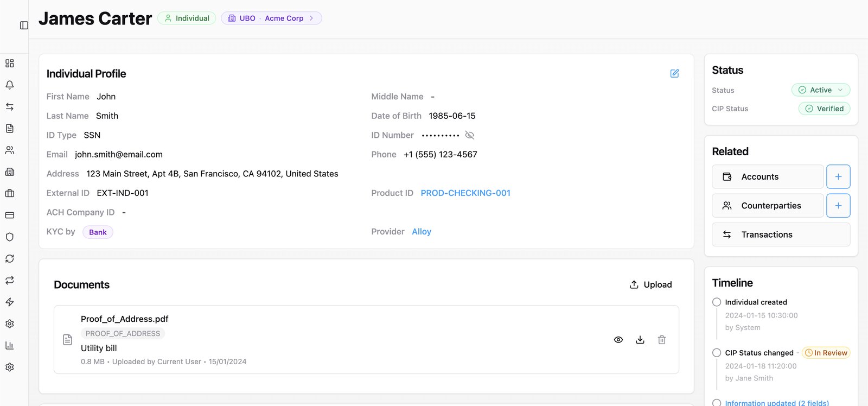868x406 pixels.
Task: Click the email john.smith@email.com
Action: click(119, 155)
